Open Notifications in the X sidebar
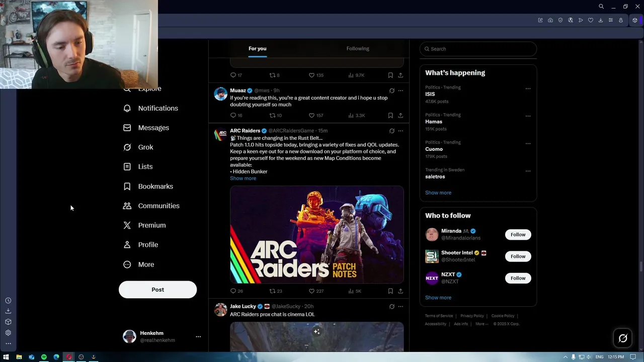 pos(150,108)
